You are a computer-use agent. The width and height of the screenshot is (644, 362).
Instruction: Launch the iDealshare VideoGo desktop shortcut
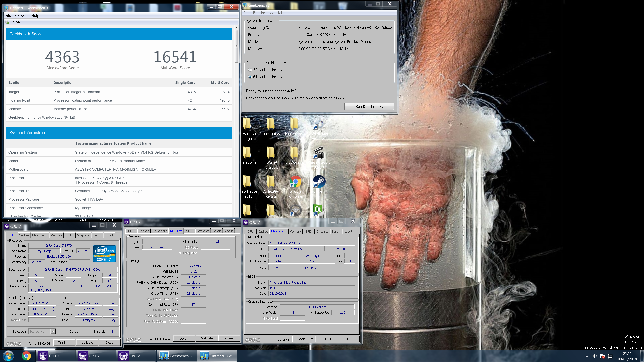point(319,129)
